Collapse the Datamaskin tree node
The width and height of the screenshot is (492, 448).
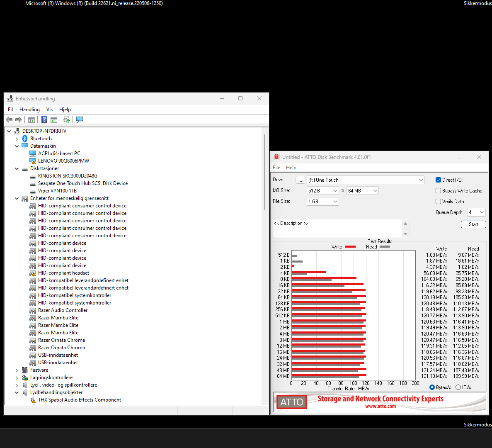pos(17,146)
